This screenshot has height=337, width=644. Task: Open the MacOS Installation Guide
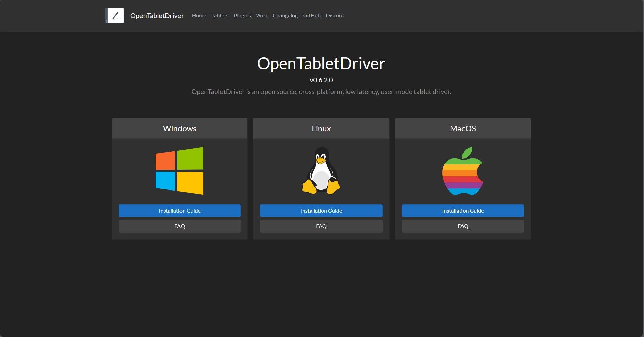[463, 211]
